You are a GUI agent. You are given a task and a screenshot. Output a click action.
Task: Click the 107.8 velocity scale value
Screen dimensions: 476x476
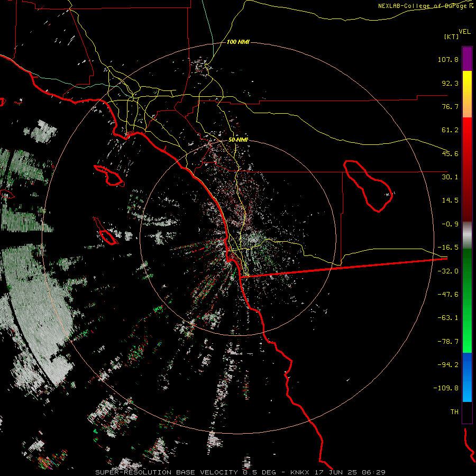pos(448,59)
